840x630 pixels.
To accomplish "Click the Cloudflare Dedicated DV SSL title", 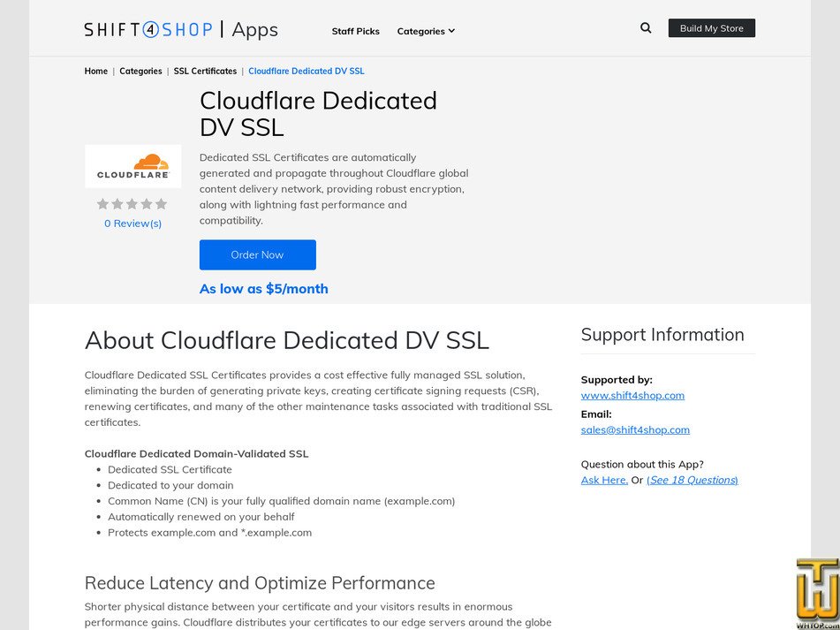I will point(318,114).
